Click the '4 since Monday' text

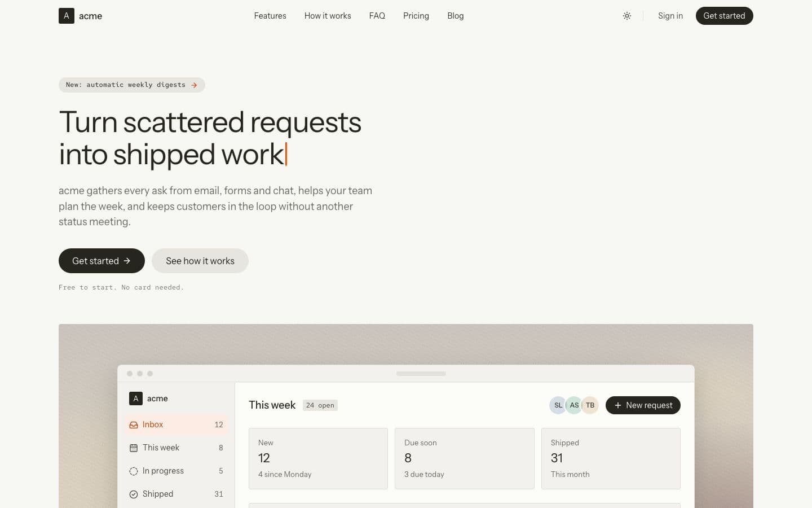(285, 474)
